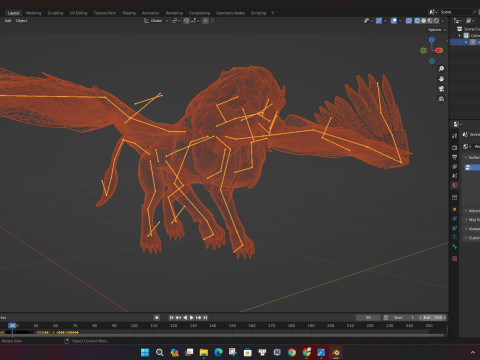Open the Object menu

21,21
